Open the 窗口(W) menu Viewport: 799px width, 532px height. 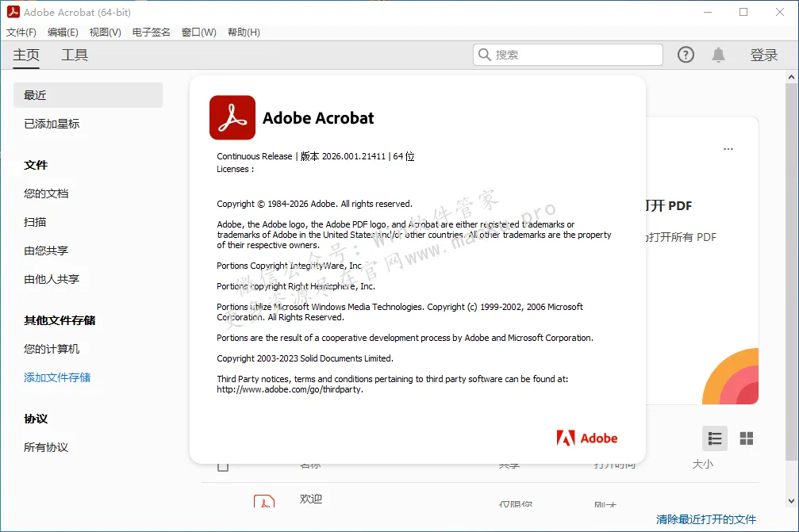click(198, 32)
